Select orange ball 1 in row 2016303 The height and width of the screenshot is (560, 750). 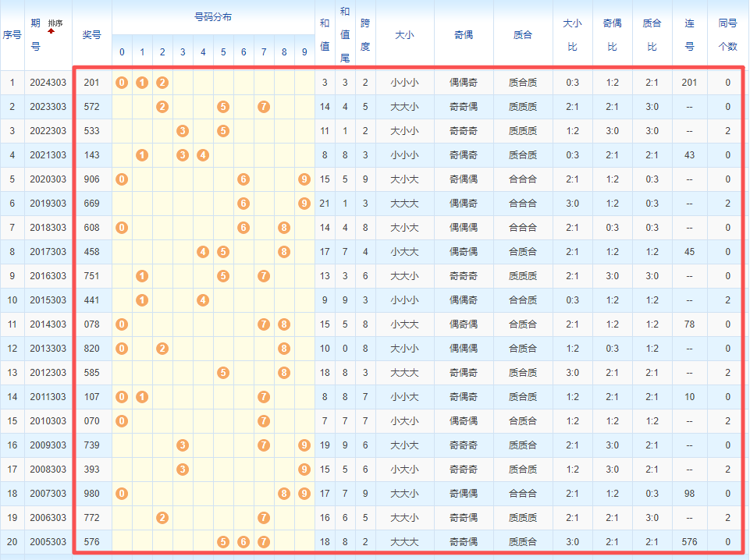(x=142, y=276)
